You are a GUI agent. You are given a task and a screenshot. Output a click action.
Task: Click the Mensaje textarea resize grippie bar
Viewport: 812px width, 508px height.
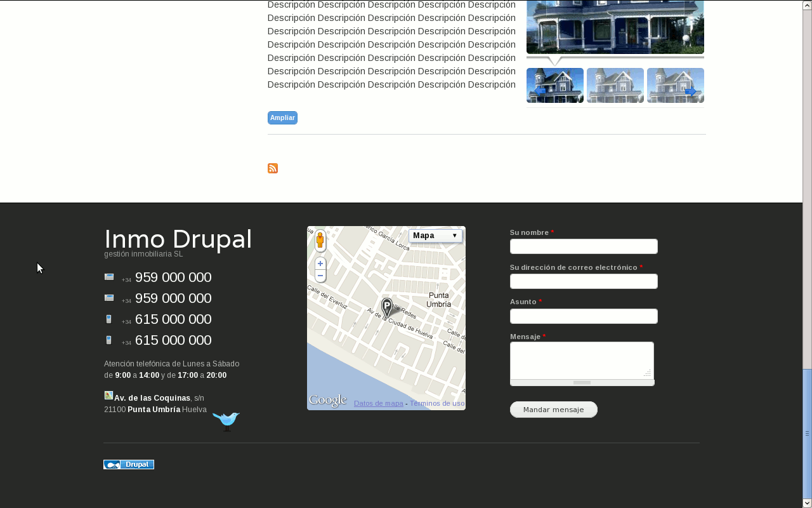pos(582,382)
